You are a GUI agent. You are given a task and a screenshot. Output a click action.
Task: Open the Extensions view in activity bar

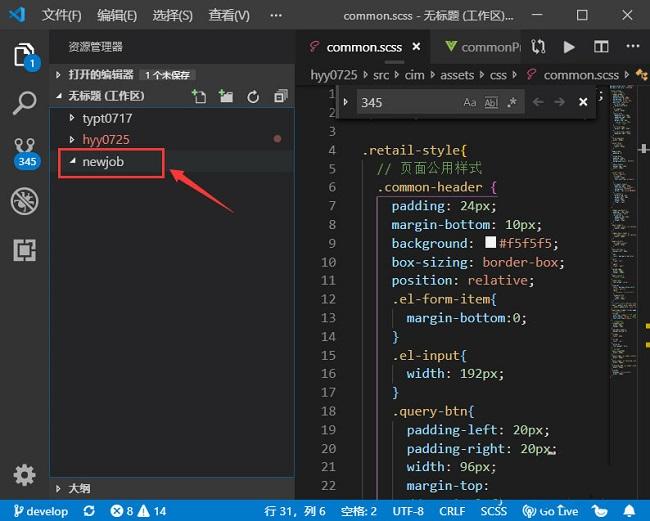tap(24, 250)
